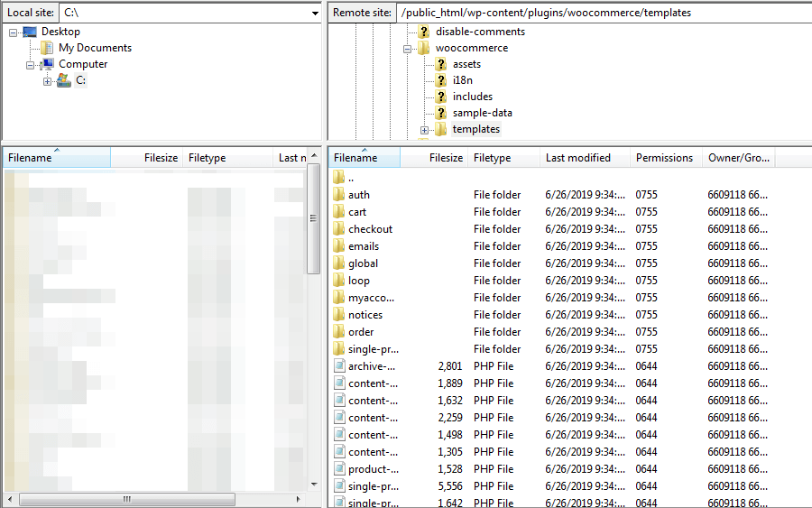Viewport: 812px width, 508px height.
Task: Select the unknown-status assets folder icon
Action: tap(441, 64)
